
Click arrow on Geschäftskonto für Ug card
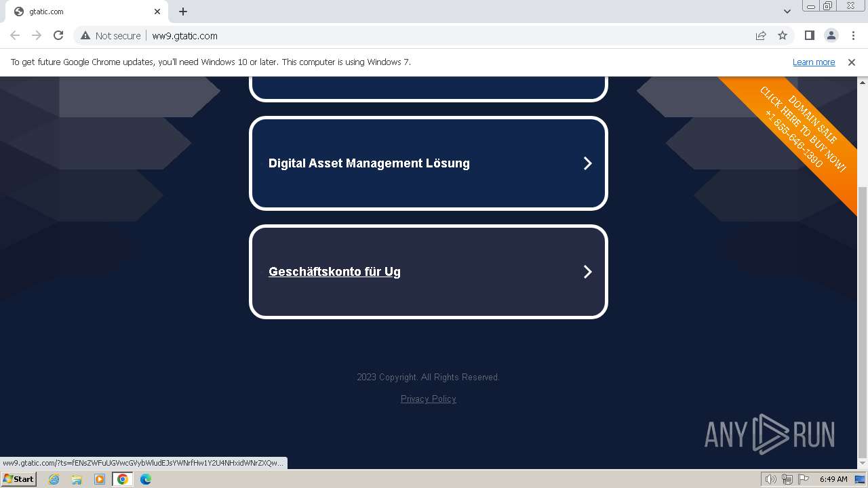click(587, 272)
